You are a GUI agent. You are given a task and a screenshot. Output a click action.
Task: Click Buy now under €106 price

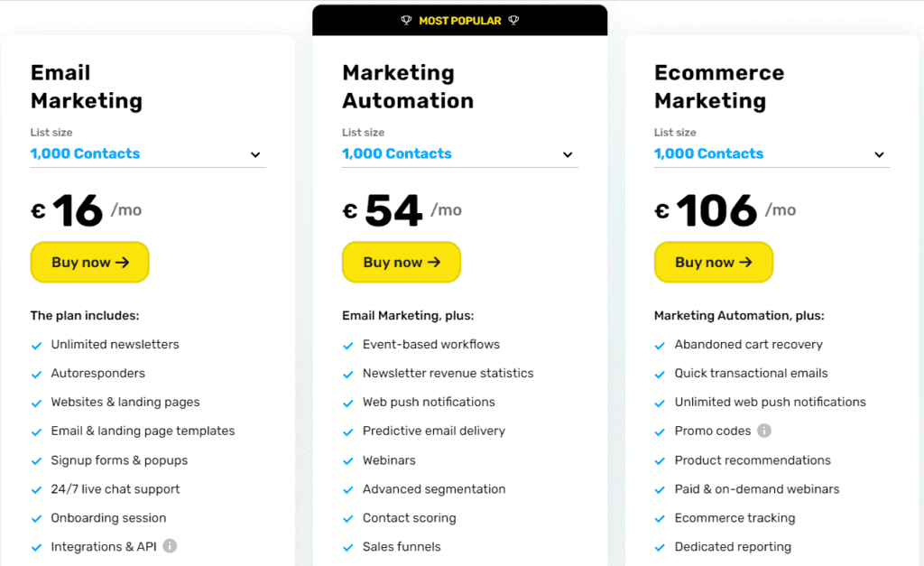click(713, 262)
